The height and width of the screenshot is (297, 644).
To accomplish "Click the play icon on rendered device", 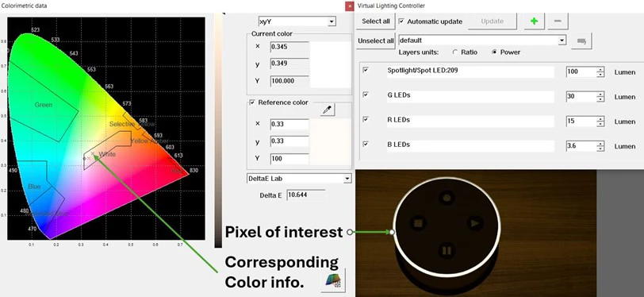I will (474, 223).
